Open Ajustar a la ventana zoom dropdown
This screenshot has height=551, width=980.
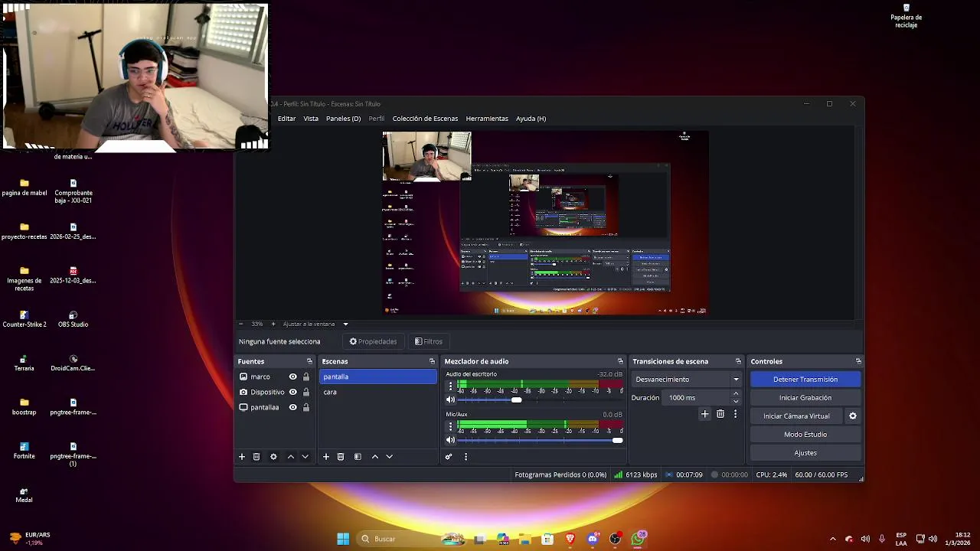(315, 324)
